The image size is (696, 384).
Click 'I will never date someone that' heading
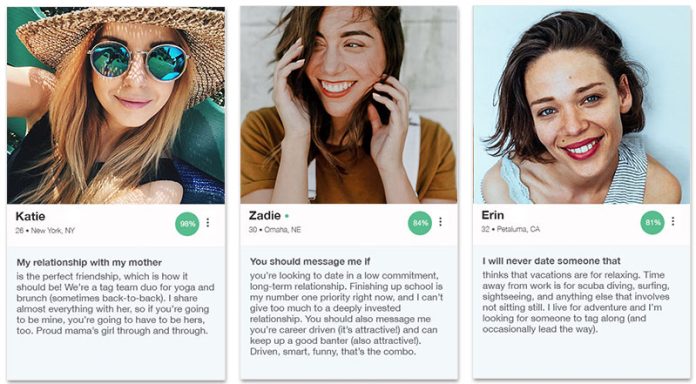(551, 261)
